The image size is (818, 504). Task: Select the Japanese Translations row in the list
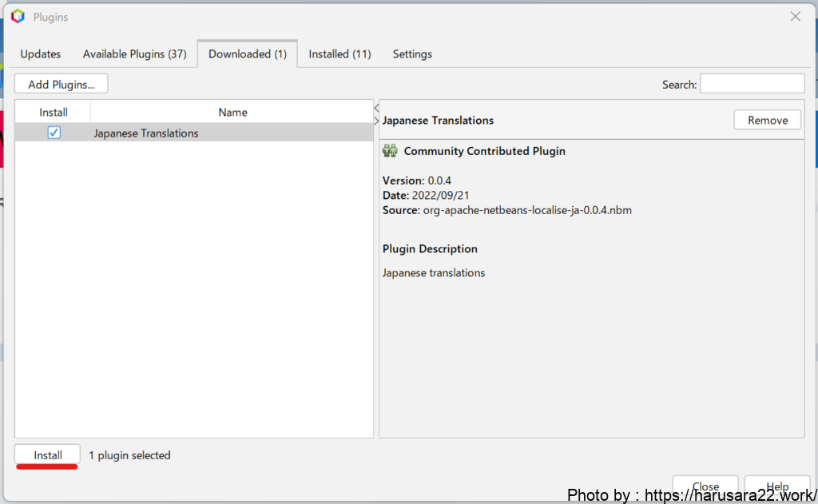146,133
